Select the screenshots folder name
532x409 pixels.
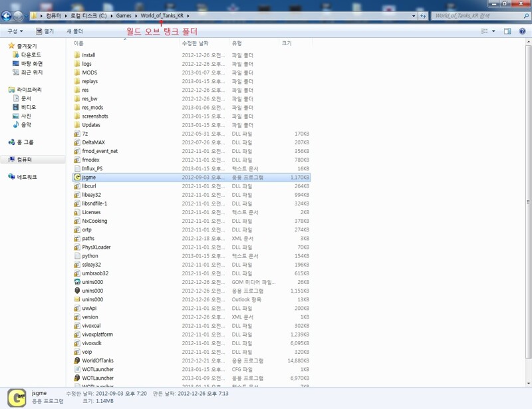click(x=95, y=116)
